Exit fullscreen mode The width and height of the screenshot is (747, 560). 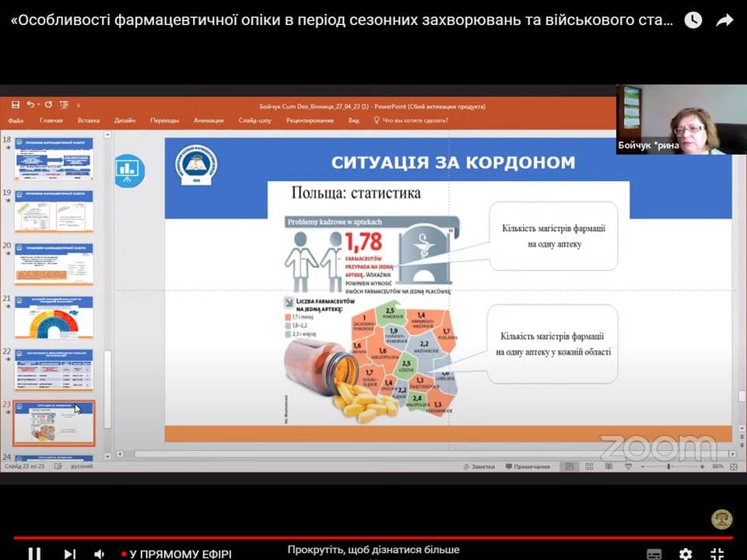[x=717, y=554]
